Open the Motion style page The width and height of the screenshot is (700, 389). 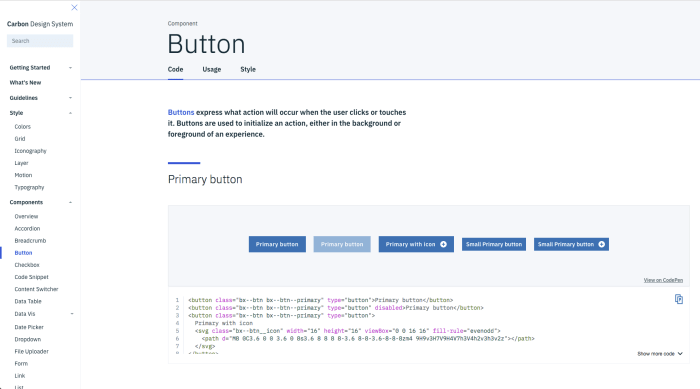[23, 175]
